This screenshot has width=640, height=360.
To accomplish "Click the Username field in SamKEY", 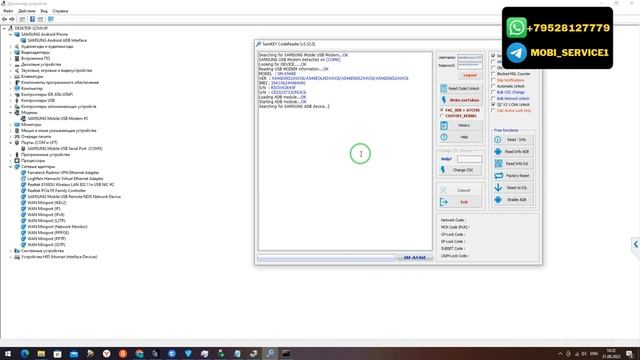I will (470, 58).
